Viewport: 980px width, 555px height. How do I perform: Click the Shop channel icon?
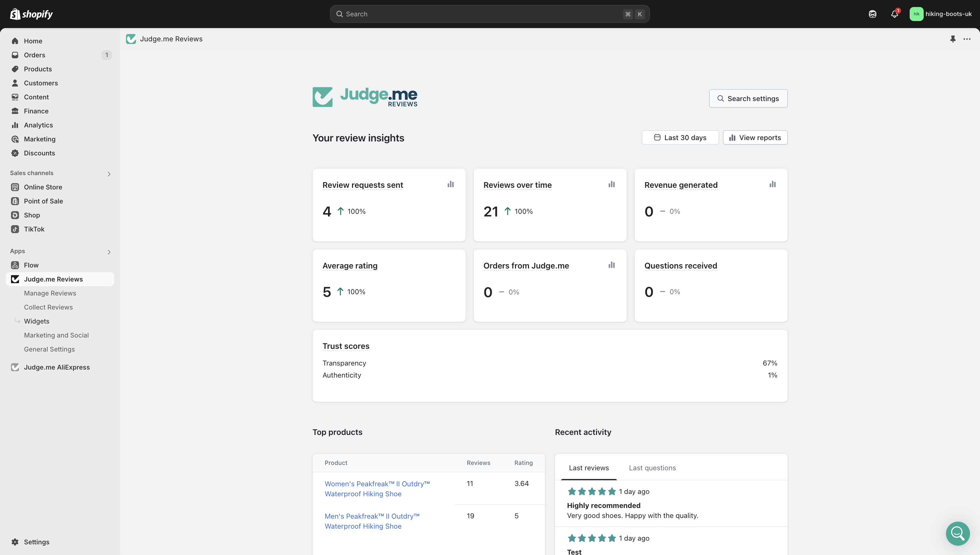pyautogui.click(x=15, y=215)
